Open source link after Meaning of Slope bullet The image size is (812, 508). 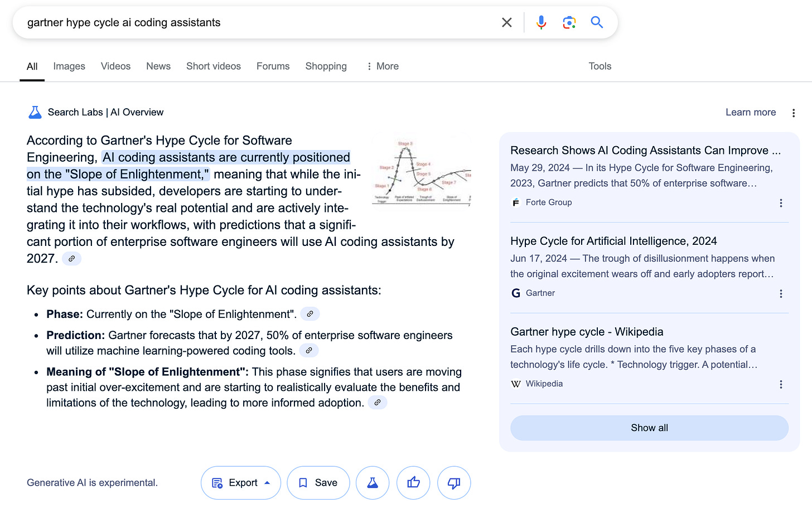coord(378,402)
